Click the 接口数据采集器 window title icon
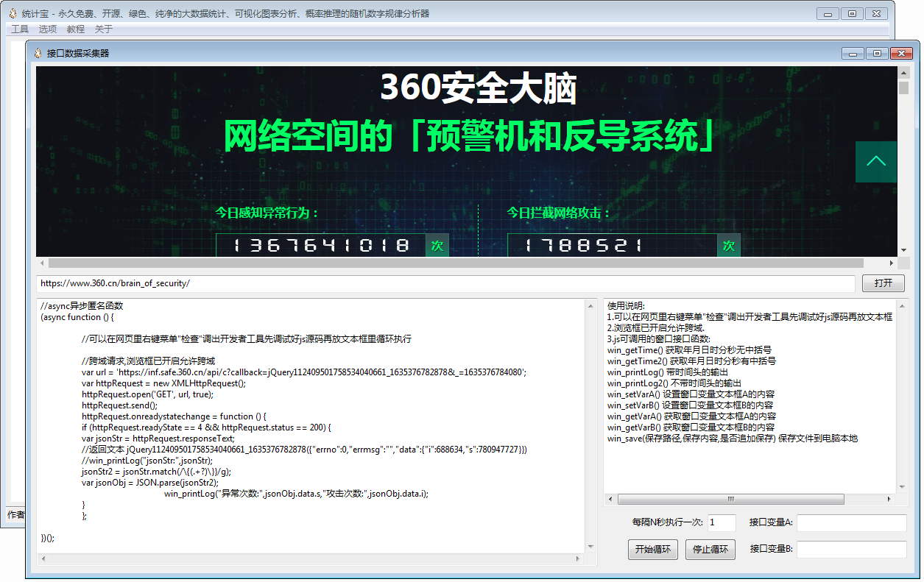Viewport: 924px width, 582px height. [x=37, y=54]
